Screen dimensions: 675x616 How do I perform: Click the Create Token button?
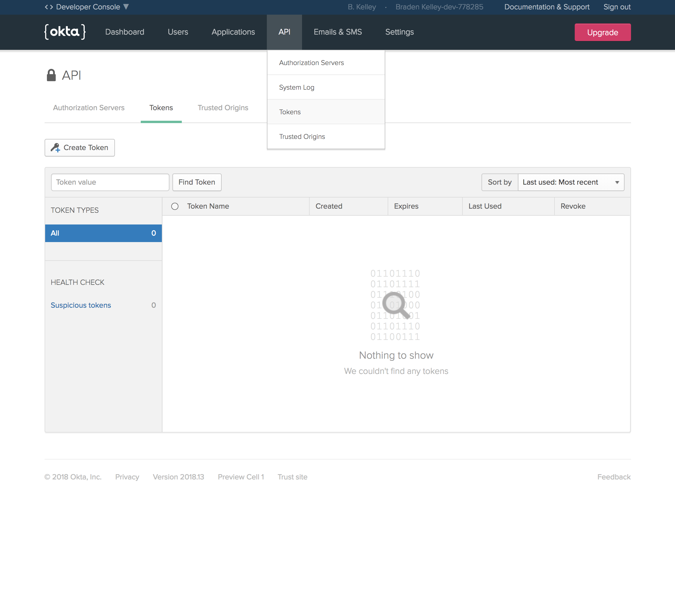tap(79, 147)
